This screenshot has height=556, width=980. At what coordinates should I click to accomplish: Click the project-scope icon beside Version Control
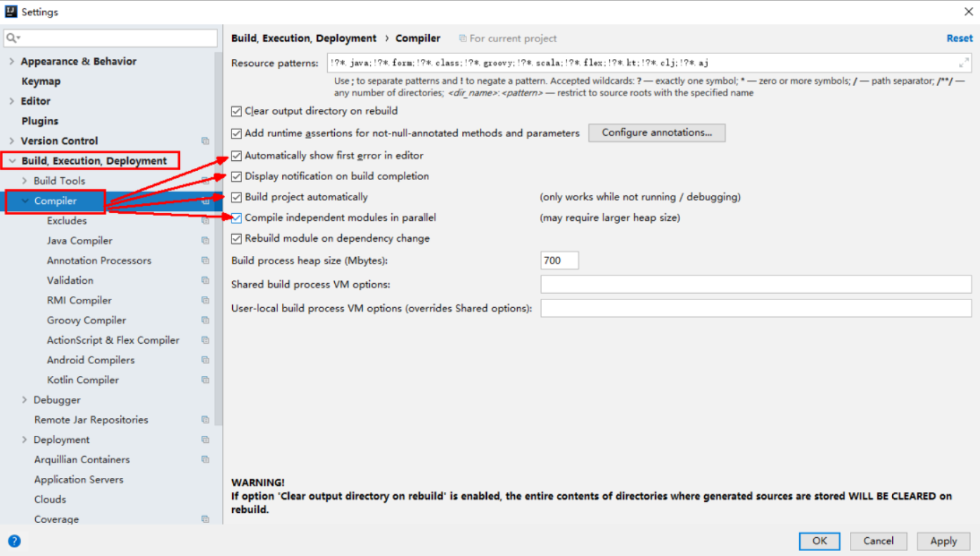click(x=205, y=141)
